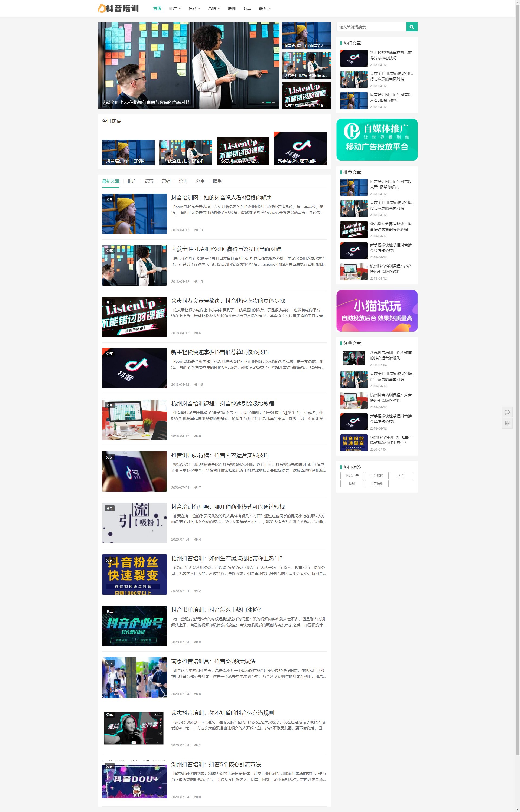Open the 首页 navigation item
This screenshot has width=520, height=812.
pos(157,8)
